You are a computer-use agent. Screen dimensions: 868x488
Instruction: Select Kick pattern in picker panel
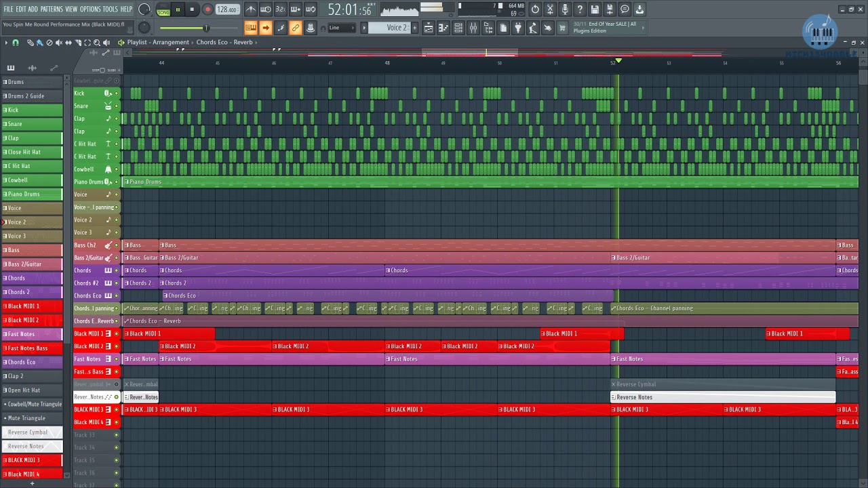click(32, 110)
